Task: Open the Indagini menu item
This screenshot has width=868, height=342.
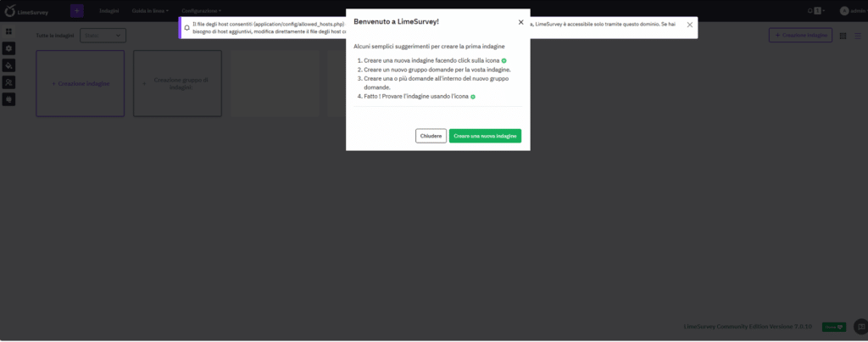Action: [x=109, y=10]
